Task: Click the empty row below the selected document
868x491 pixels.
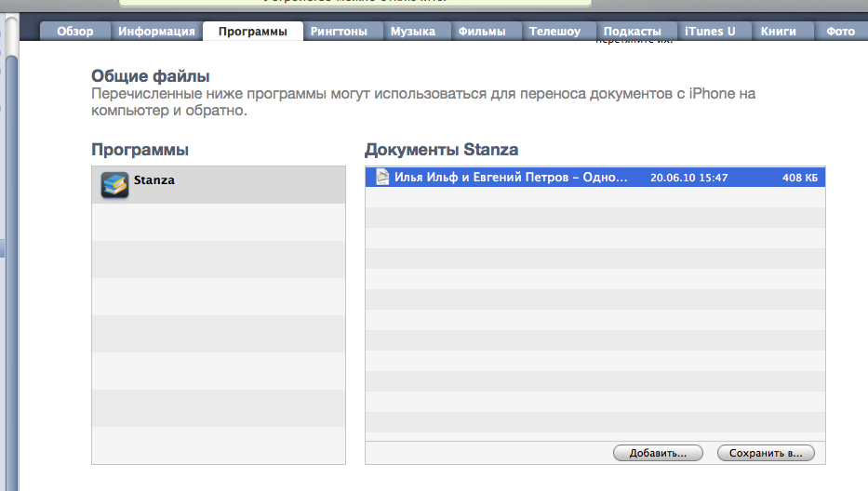Action: point(595,196)
